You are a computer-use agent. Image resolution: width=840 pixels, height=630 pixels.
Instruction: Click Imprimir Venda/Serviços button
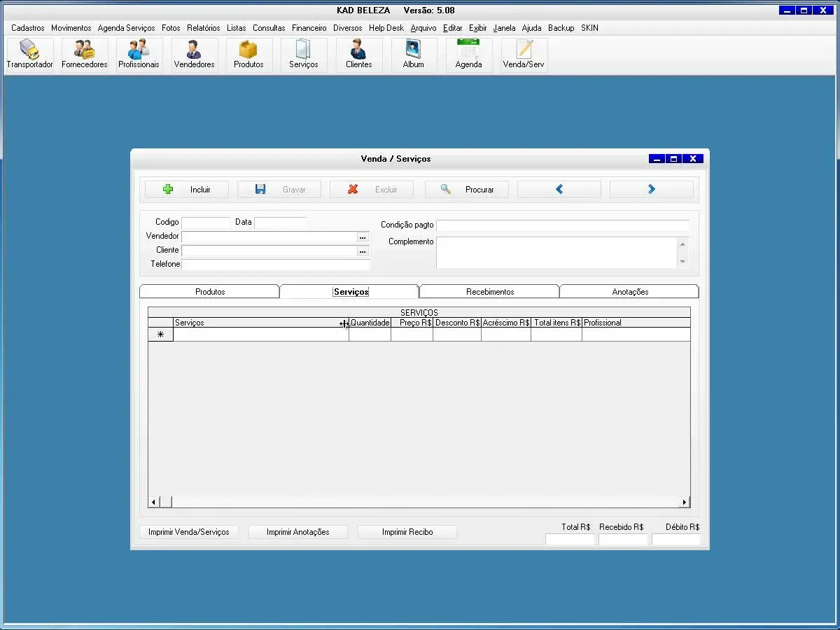(189, 532)
